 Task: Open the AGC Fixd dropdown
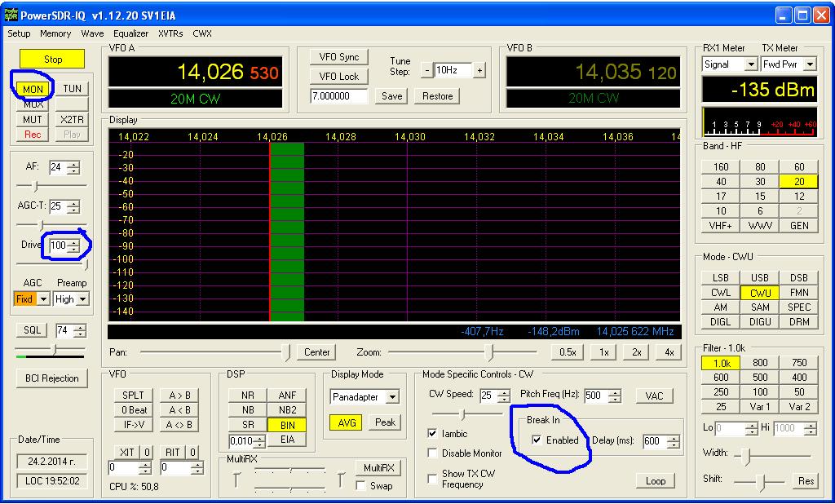point(44,298)
